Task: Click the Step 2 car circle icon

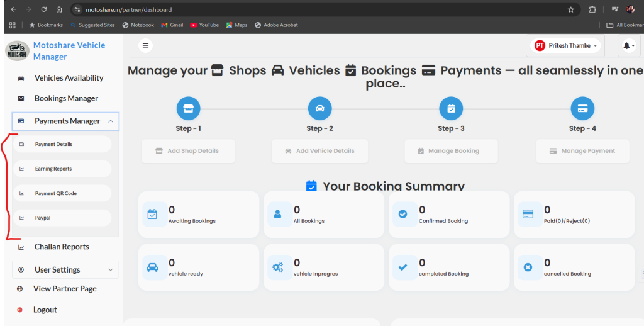Action: click(x=320, y=108)
